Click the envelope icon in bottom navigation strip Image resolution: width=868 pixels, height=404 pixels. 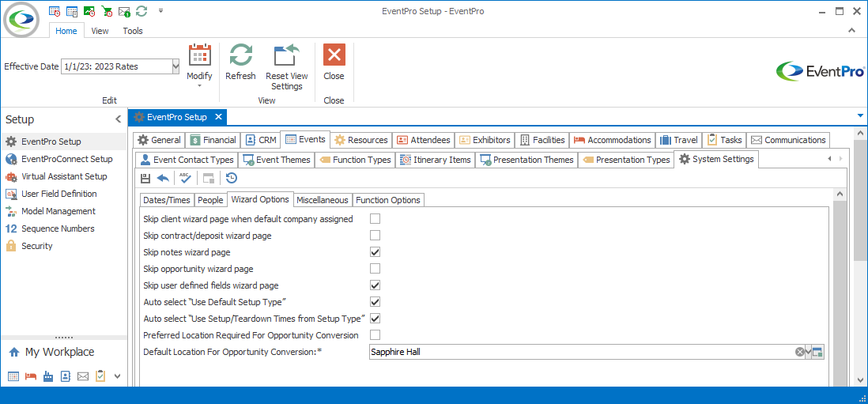click(82, 376)
